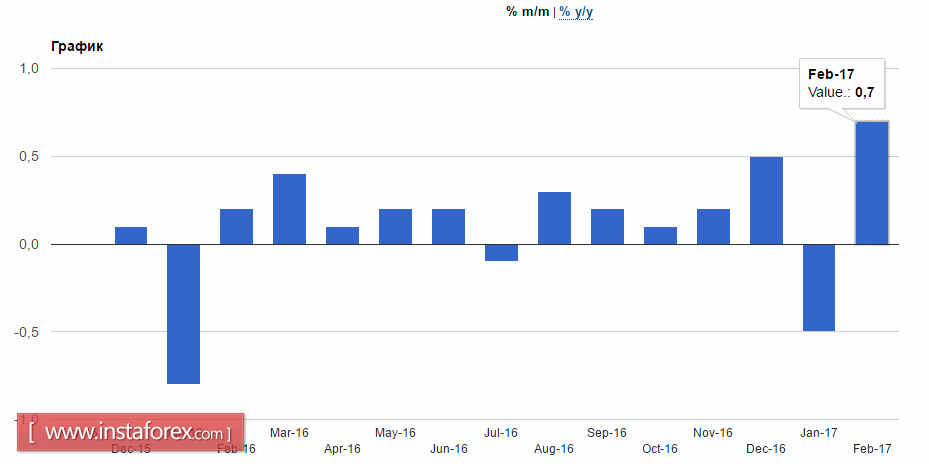
Task: Click the Jul-16 negative bar
Action: 501,253
